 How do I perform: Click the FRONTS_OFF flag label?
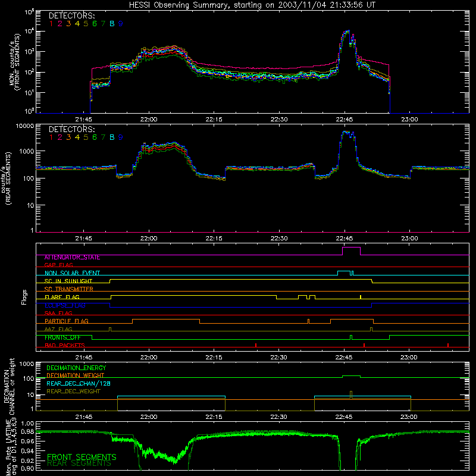pos(62,337)
